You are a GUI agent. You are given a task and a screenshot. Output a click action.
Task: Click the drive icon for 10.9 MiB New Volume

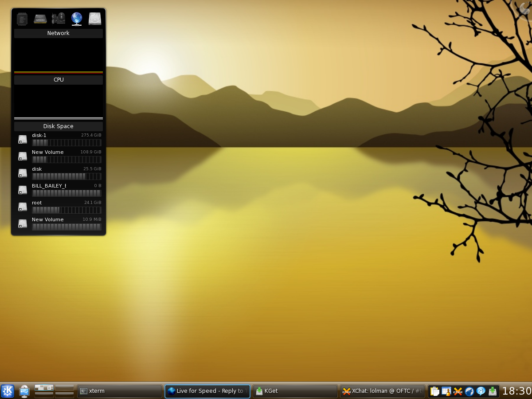23,224
